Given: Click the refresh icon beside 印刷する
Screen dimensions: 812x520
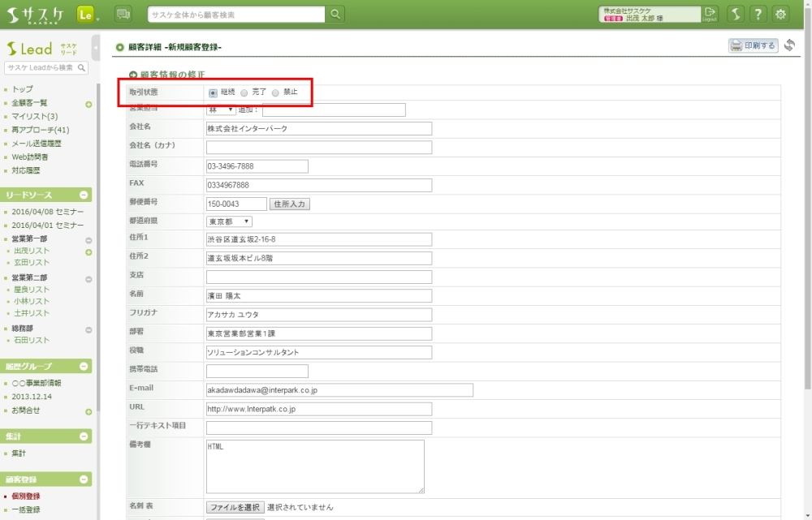Looking at the screenshot, I should pyautogui.click(x=789, y=45).
